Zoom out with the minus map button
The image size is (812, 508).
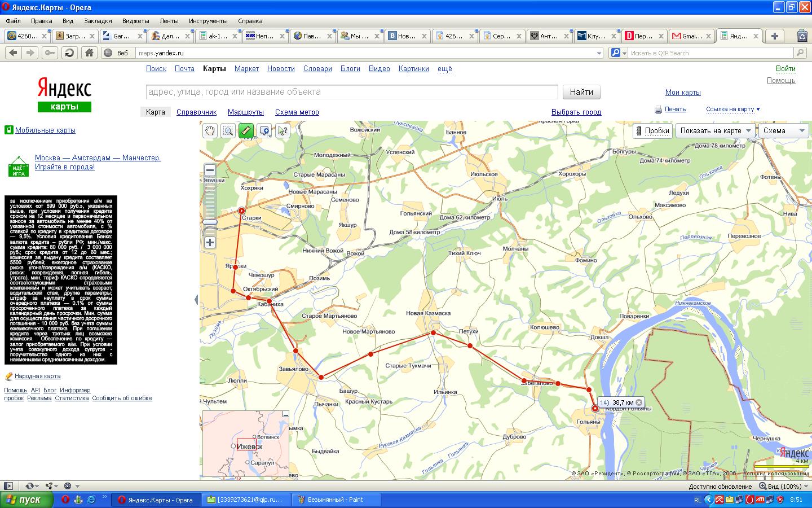click(210, 170)
